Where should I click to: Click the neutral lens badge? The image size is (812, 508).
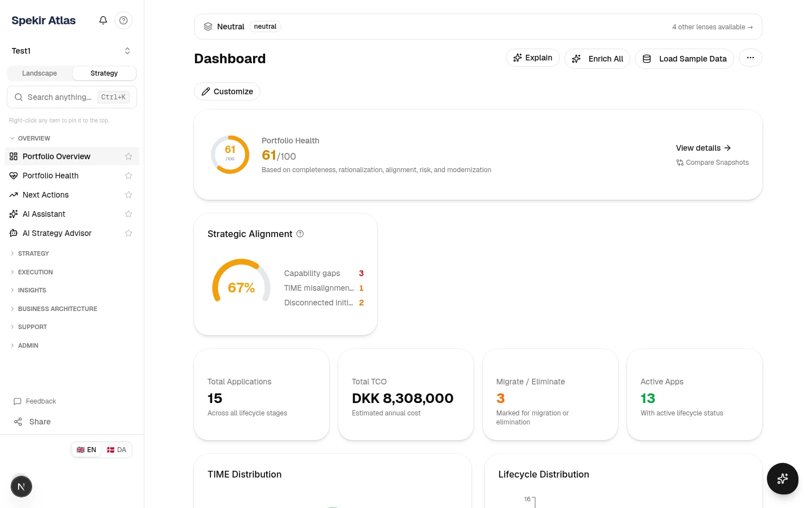pos(265,27)
